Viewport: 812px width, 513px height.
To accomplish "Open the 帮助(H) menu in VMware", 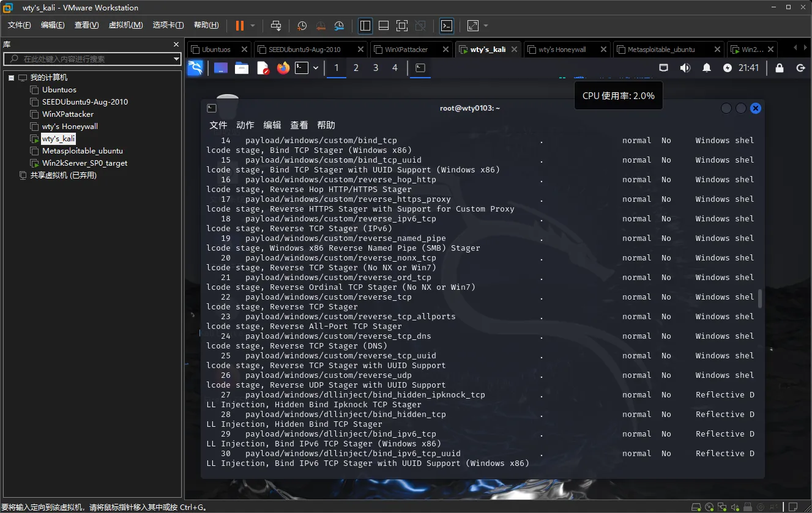I will click(206, 25).
